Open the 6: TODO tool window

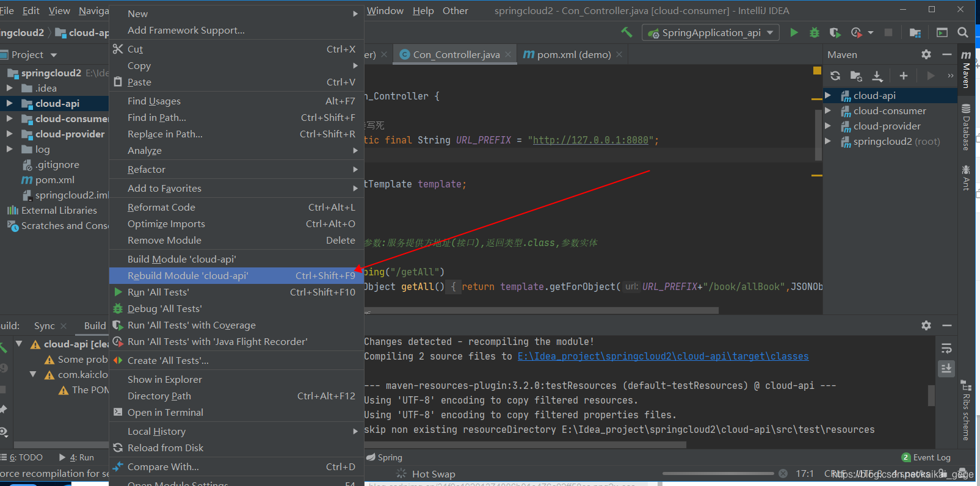click(x=22, y=457)
